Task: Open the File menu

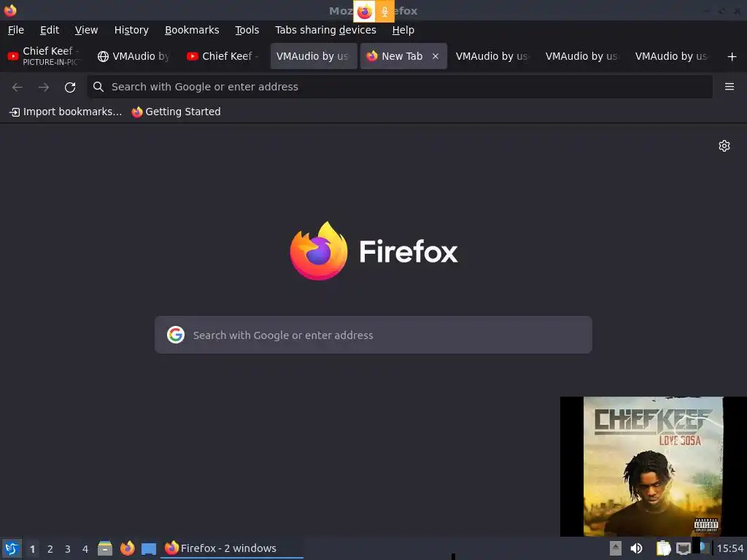Action: pyautogui.click(x=16, y=30)
